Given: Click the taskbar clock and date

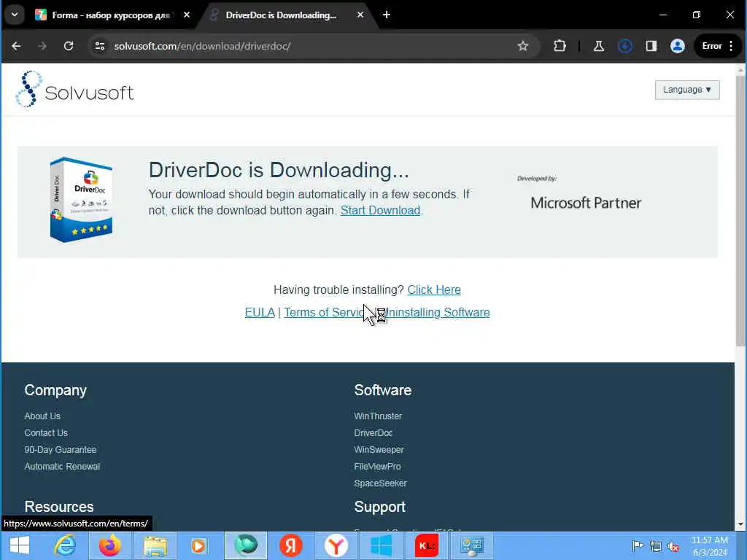Looking at the screenshot, I should tap(710, 546).
